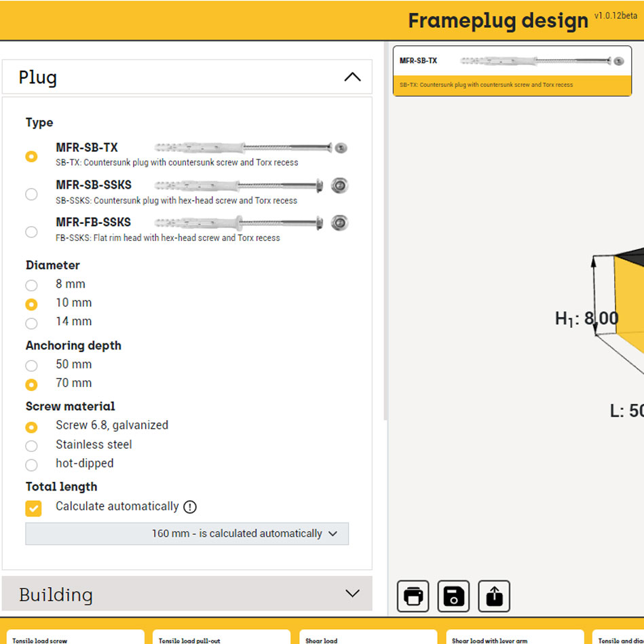Switch to the Shear load tab
Viewport: 644px width, 644px height.
coord(366,638)
